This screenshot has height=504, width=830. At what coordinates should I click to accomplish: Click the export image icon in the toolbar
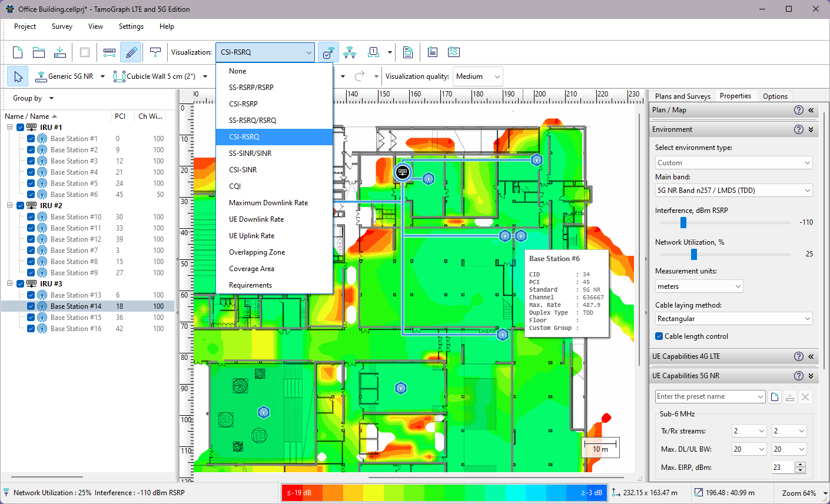click(x=454, y=52)
